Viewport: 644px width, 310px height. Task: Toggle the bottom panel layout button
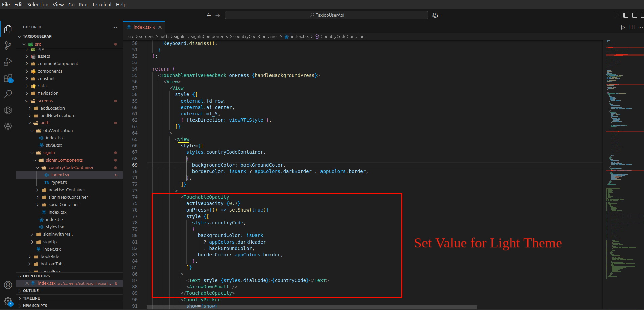point(635,15)
